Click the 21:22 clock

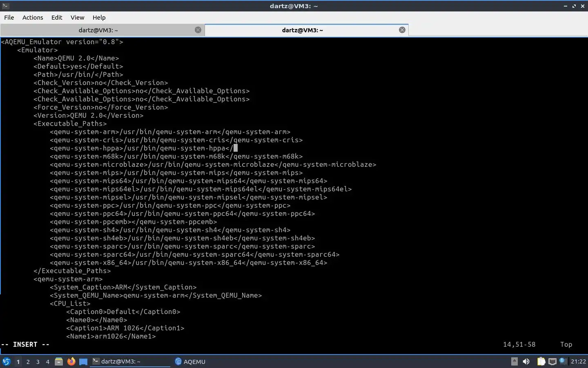[578, 361]
